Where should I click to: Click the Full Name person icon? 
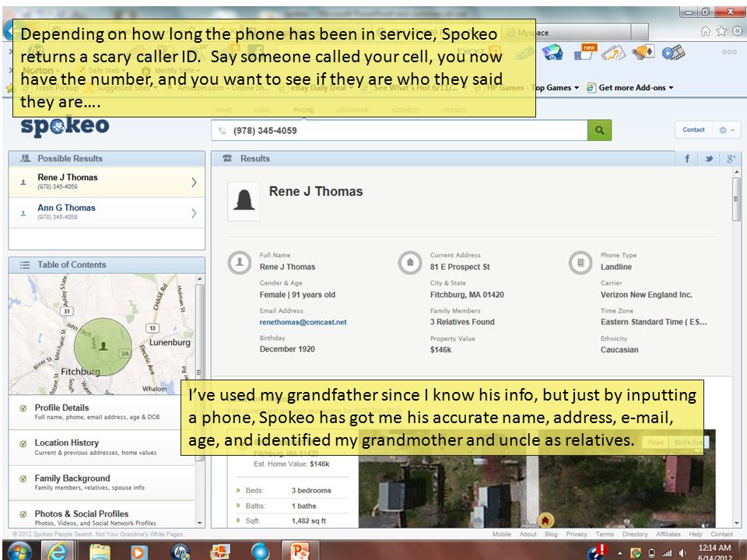[x=240, y=262]
